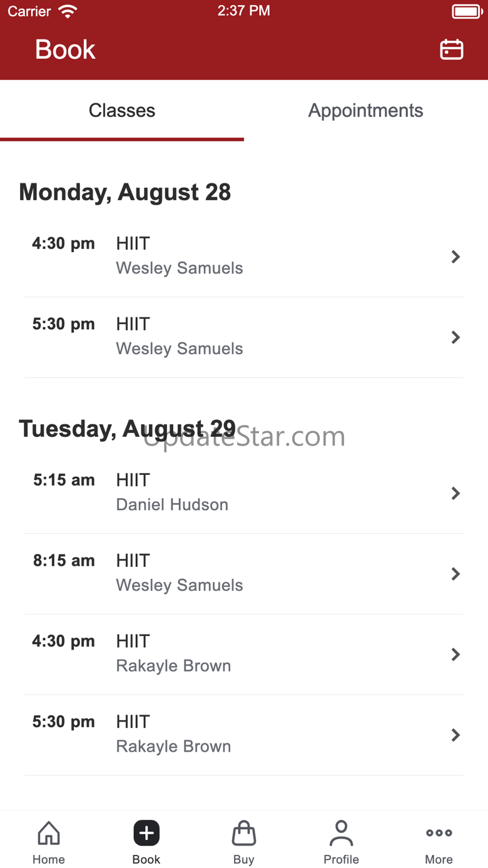
Task: Expand Monday 5:30 pm HIIT chevron
Action: pyautogui.click(x=455, y=337)
